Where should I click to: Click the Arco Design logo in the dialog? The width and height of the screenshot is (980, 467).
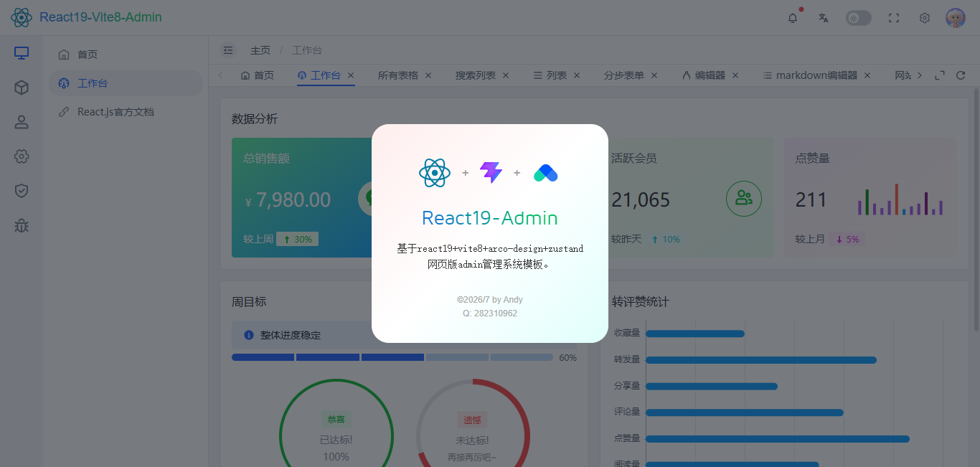(546, 173)
